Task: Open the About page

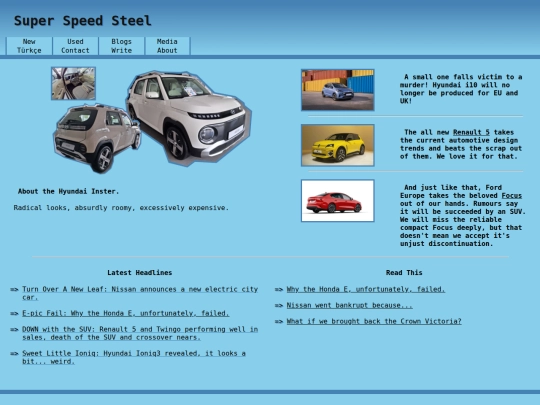Action: pyautogui.click(x=167, y=50)
